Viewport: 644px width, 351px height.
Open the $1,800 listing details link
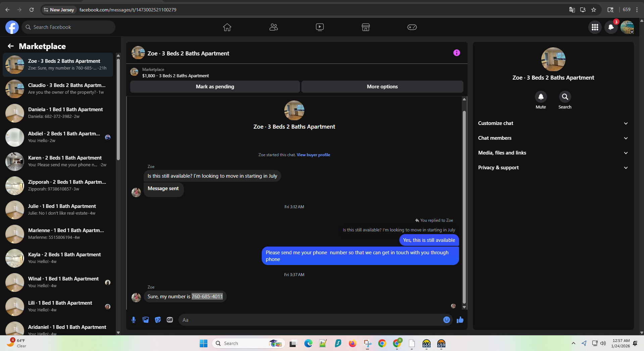[175, 76]
